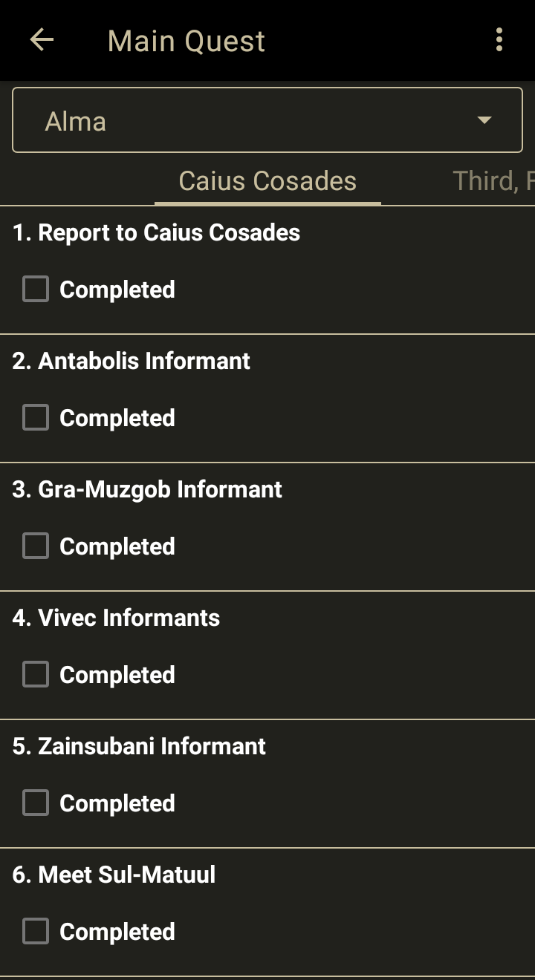The image size is (535, 980).
Task: Open quest 1 Report to Caius Cosades
Action: click(156, 232)
